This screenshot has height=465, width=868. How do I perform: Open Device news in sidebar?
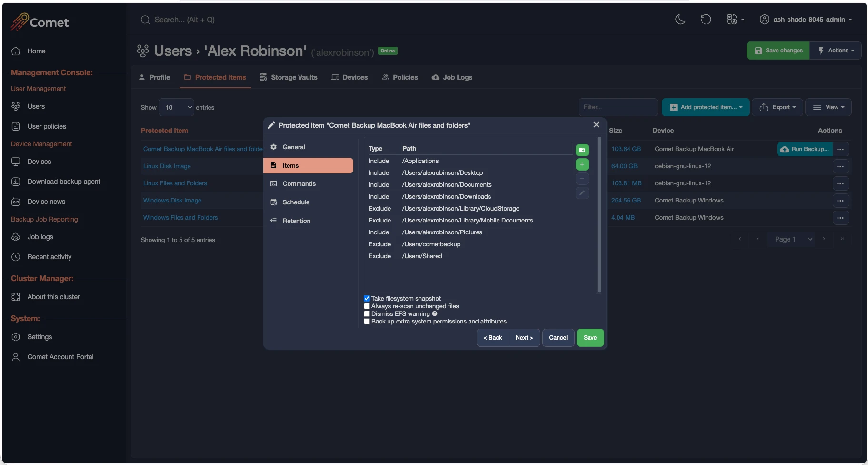38,202
